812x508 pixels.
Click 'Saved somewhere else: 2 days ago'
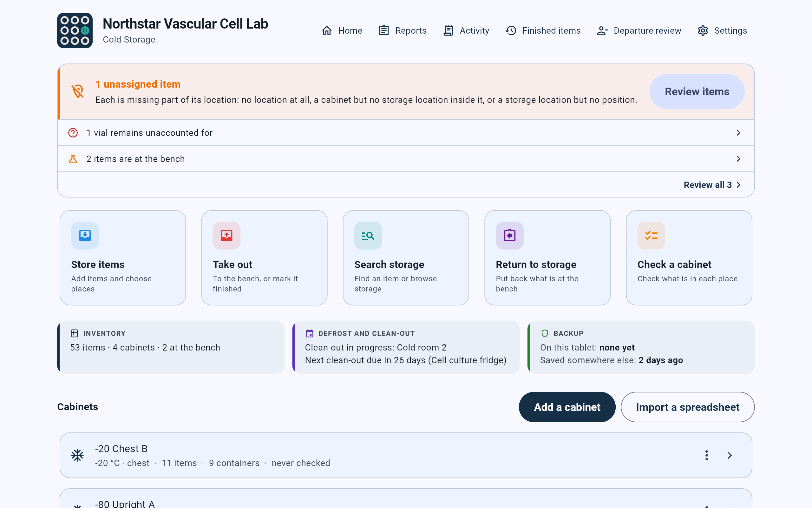[611, 360]
